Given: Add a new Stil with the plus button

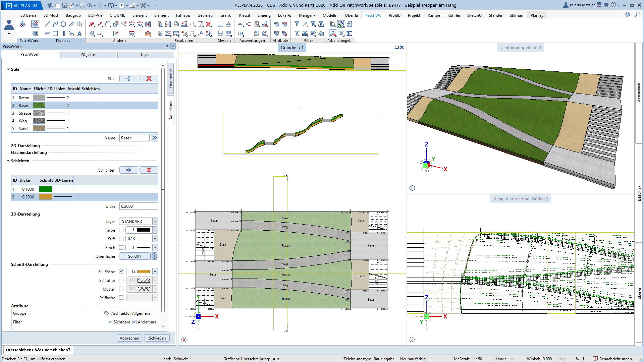Looking at the screenshot, I should [129, 78].
